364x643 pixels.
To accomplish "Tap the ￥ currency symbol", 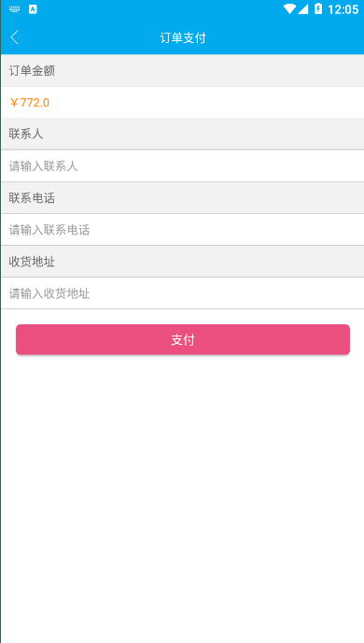I will click(14, 103).
